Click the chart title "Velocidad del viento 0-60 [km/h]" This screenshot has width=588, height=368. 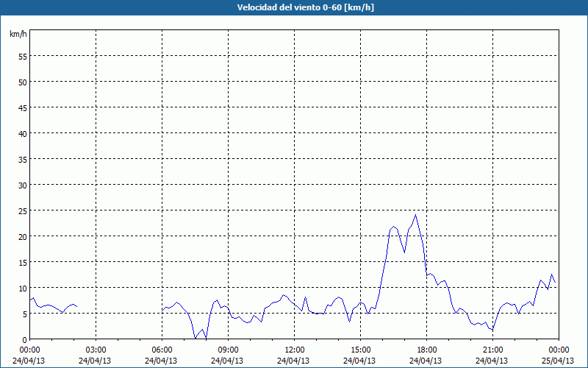(305, 7)
